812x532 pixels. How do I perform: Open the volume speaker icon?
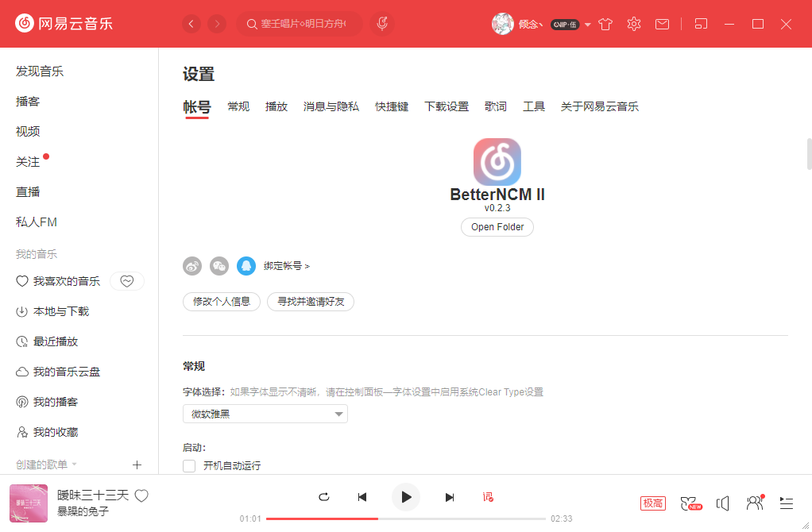723,503
